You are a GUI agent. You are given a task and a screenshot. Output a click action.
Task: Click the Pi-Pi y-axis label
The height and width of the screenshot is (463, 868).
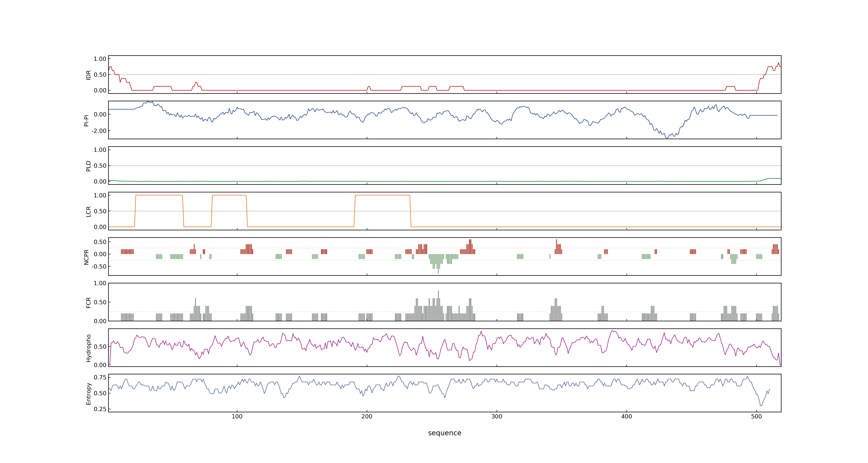[x=86, y=120]
